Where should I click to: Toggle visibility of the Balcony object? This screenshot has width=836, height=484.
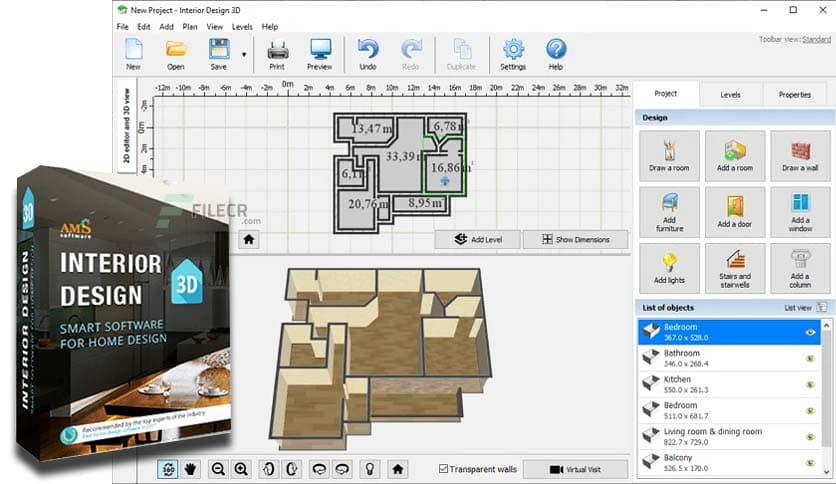click(810, 463)
